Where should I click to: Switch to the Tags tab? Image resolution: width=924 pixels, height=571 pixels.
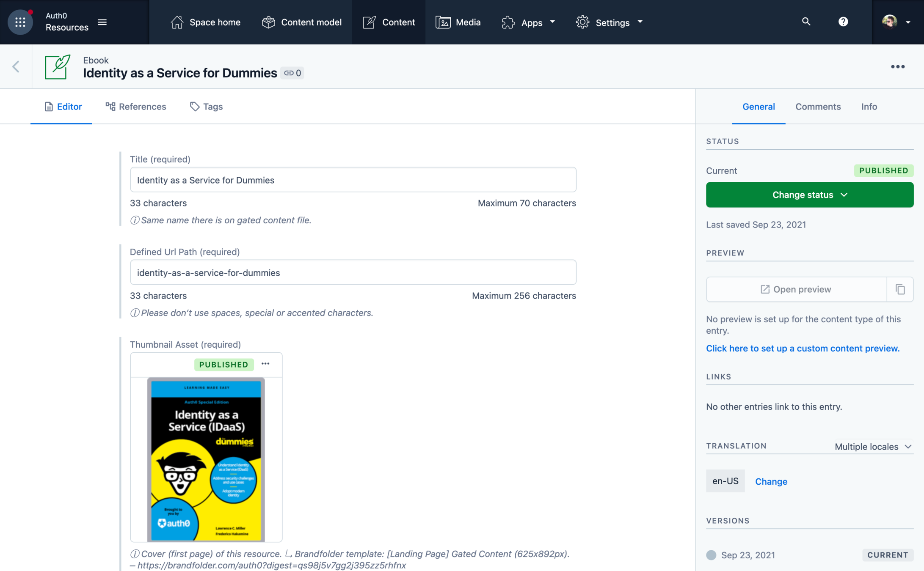[206, 107]
